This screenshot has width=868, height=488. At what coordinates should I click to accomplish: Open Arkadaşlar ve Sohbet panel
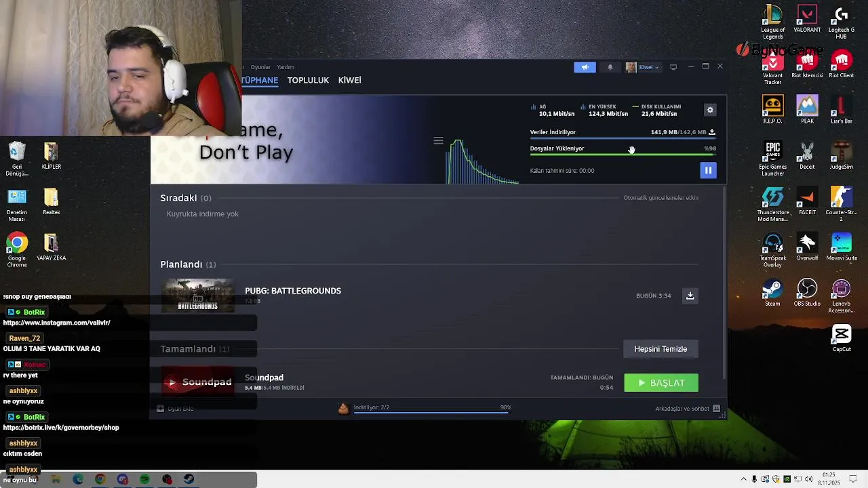(x=688, y=409)
